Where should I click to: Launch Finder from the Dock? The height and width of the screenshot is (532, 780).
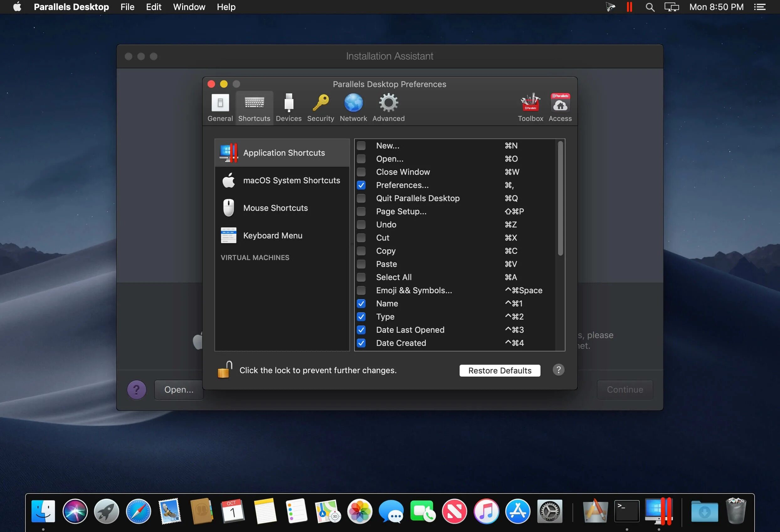coord(43,512)
